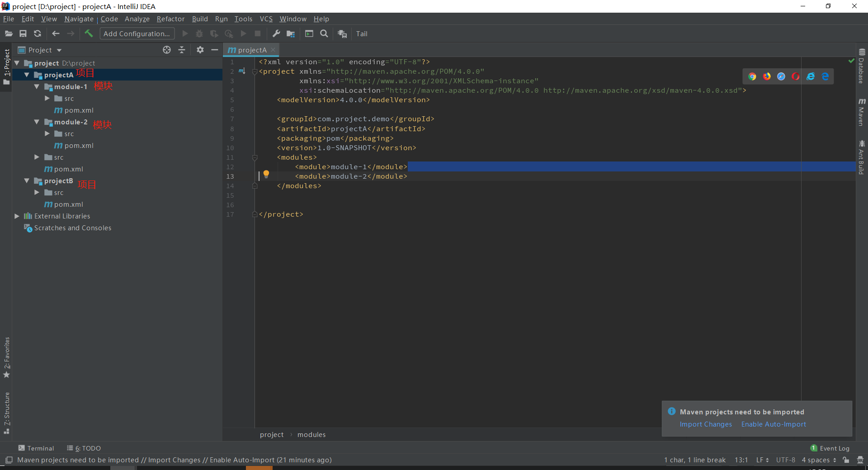Click locate target icon in Project panel
Image resolution: width=868 pixels, height=470 pixels.
167,50
